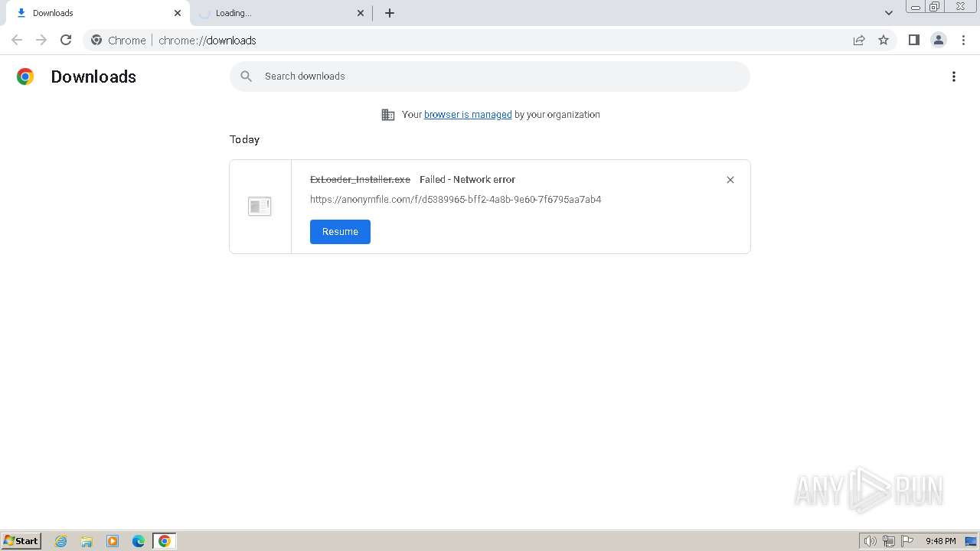The height and width of the screenshot is (551, 980).
Task: Focus the Search downloads field
Action: (x=490, y=77)
